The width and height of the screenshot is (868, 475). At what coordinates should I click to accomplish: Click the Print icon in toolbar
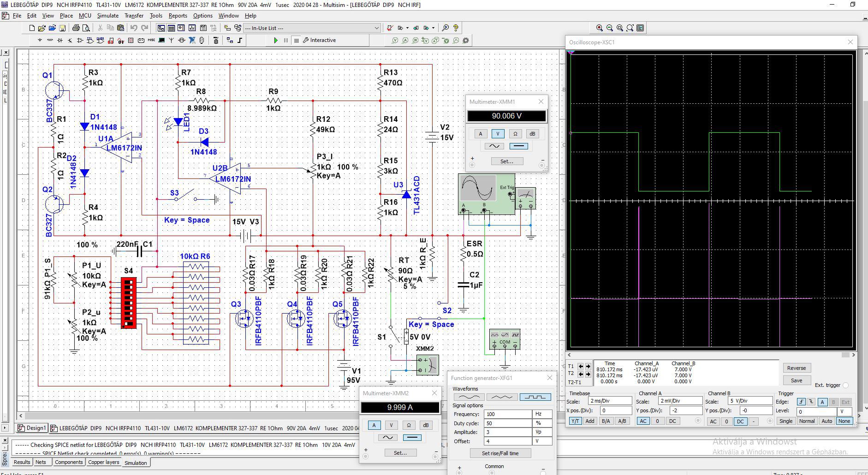tap(76, 28)
